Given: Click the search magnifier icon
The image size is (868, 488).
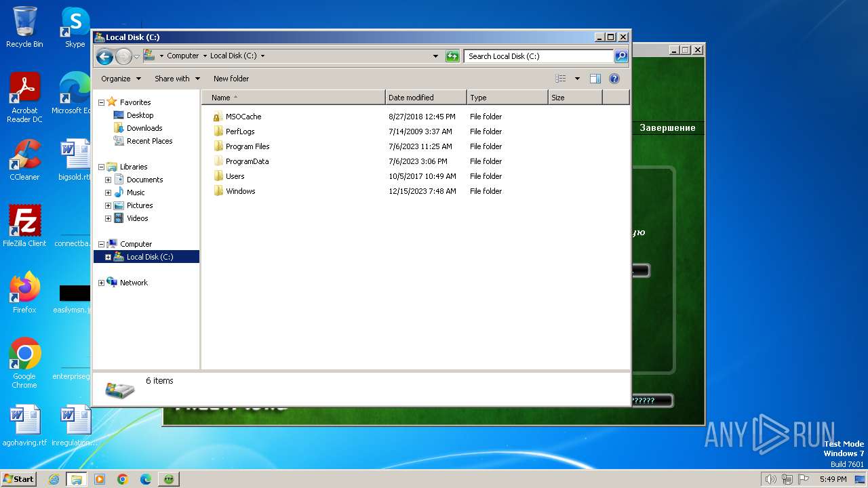Looking at the screenshot, I should tap(621, 56).
